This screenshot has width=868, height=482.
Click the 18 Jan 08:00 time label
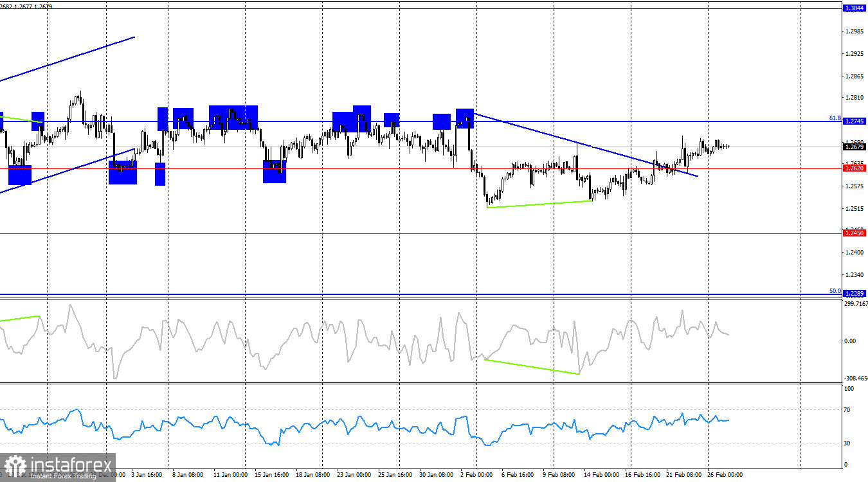312,476
